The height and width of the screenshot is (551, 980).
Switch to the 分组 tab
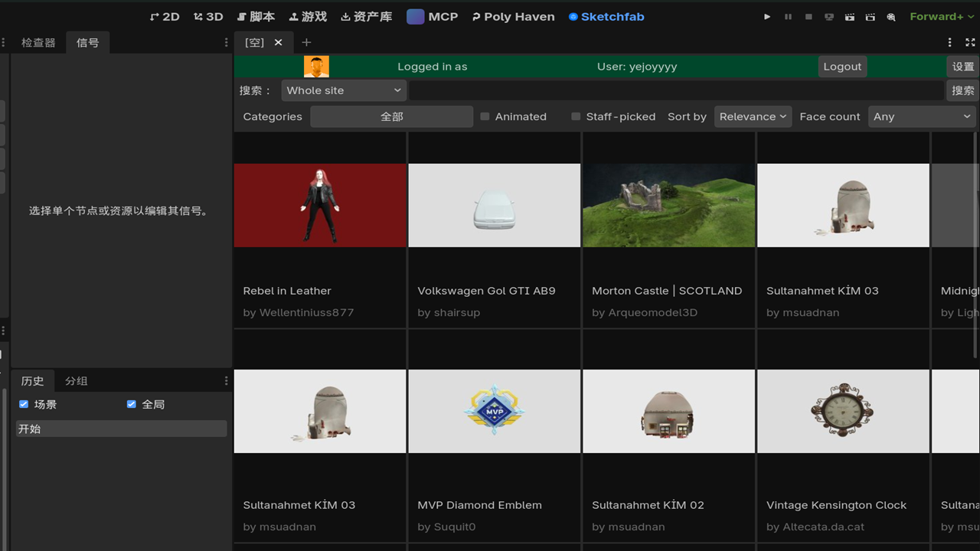tap(76, 381)
